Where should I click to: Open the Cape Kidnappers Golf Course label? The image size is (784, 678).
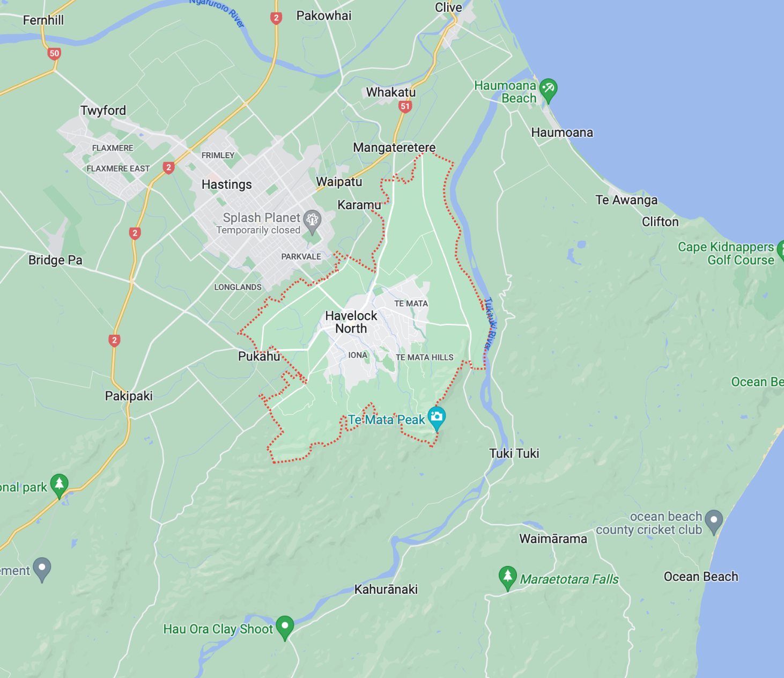726,253
